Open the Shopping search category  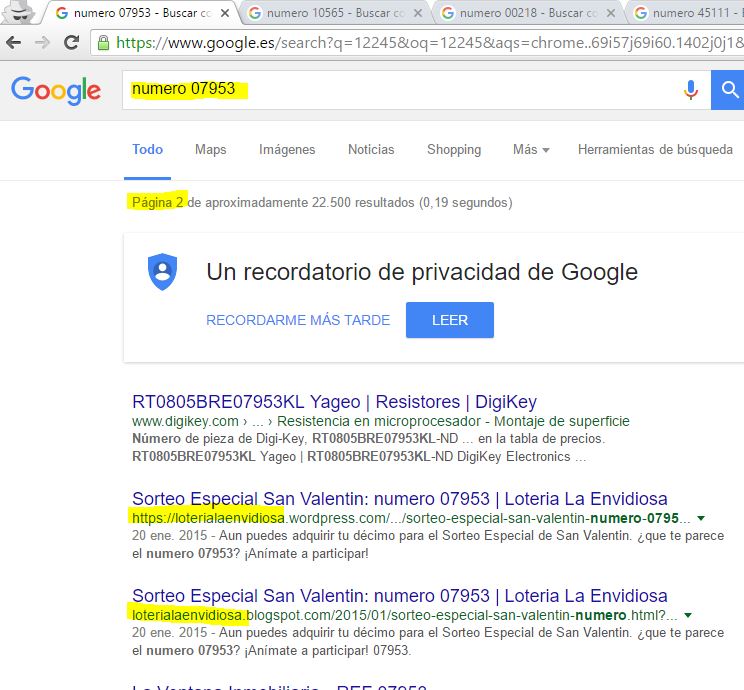454,149
